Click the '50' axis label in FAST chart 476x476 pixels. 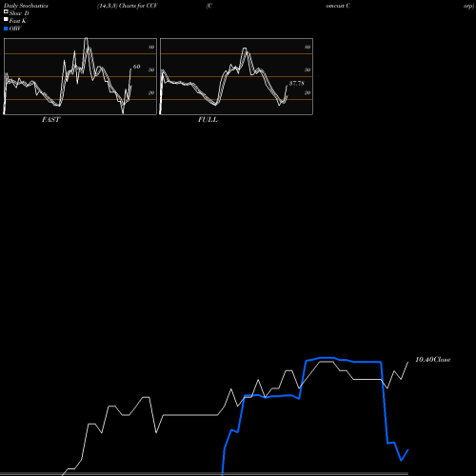151,69
